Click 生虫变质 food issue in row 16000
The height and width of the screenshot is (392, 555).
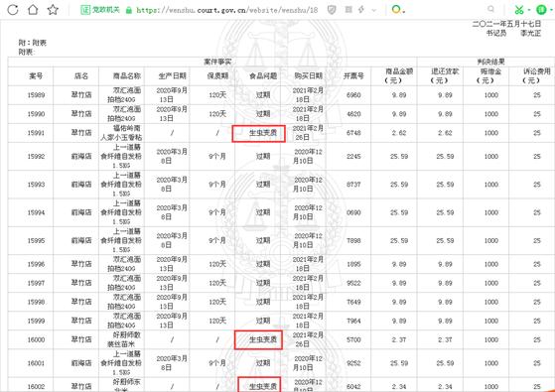pyautogui.click(x=263, y=339)
